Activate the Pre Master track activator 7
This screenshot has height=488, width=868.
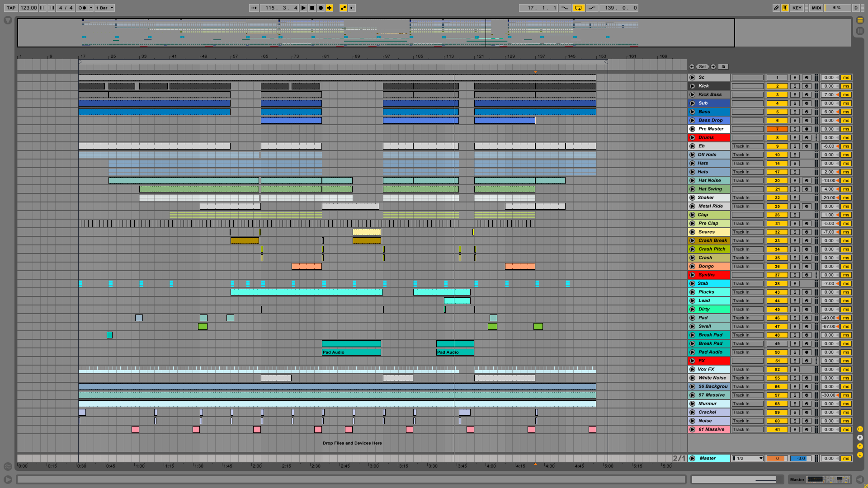click(777, 129)
